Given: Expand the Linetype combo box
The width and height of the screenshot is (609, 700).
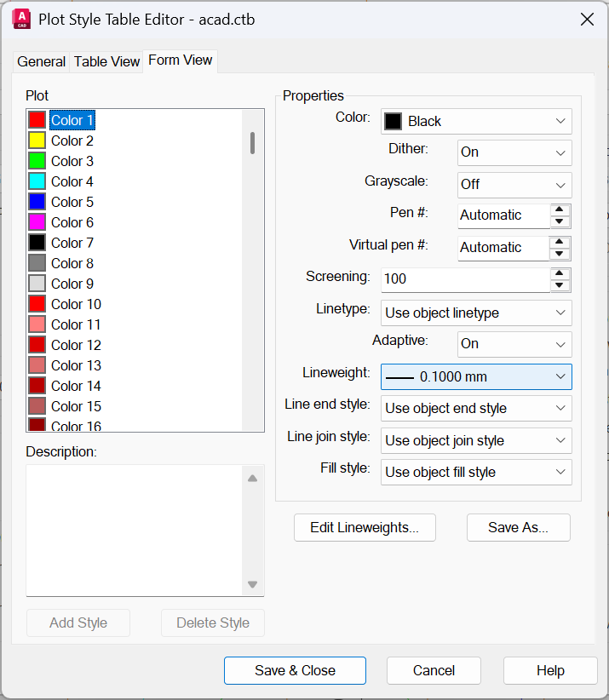Looking at the screenshot, I should (x=475, y=313).
